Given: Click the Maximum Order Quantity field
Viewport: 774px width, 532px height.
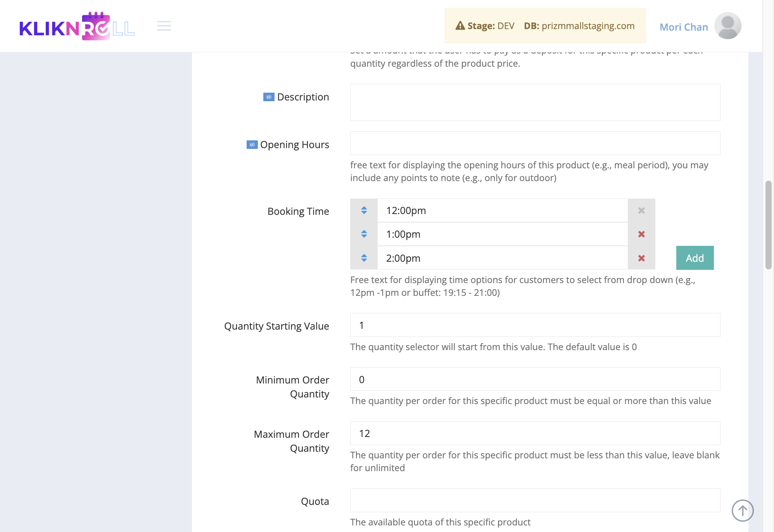Looking at the screenshot, I should [535, 434].
